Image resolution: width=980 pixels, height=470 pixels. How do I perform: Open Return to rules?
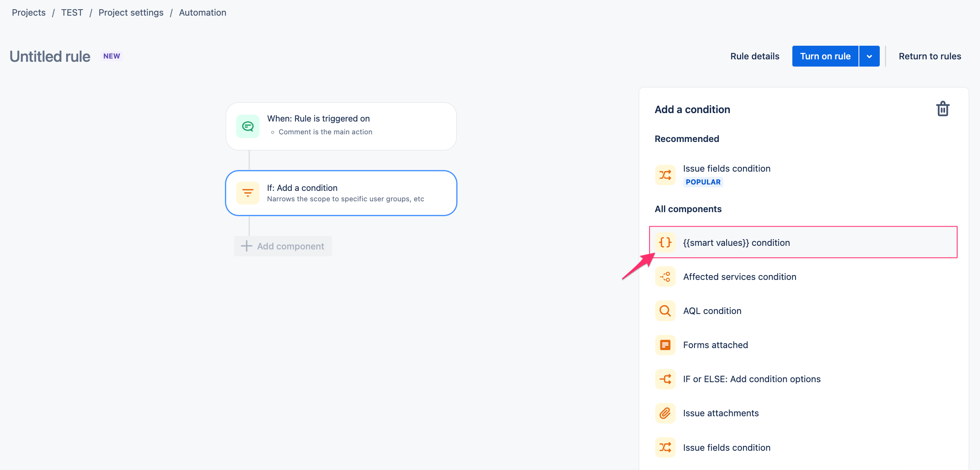click(x=930, y=56)
